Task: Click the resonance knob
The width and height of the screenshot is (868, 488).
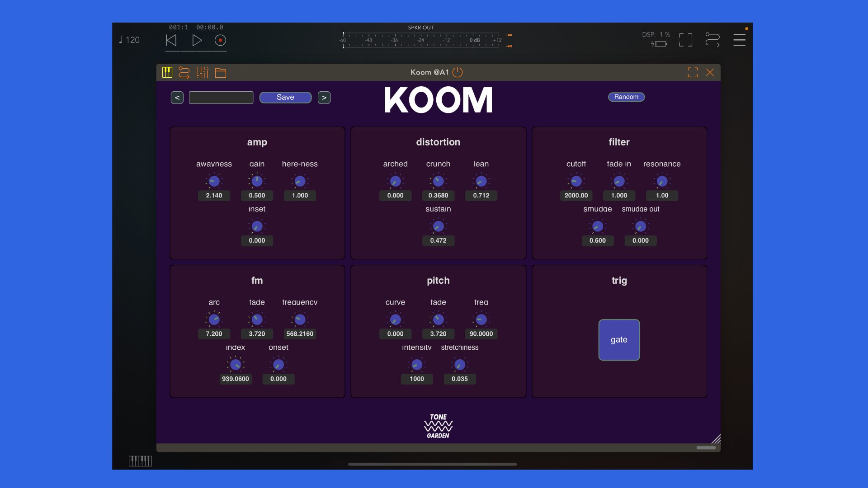Action: click(x=662, y=181)
